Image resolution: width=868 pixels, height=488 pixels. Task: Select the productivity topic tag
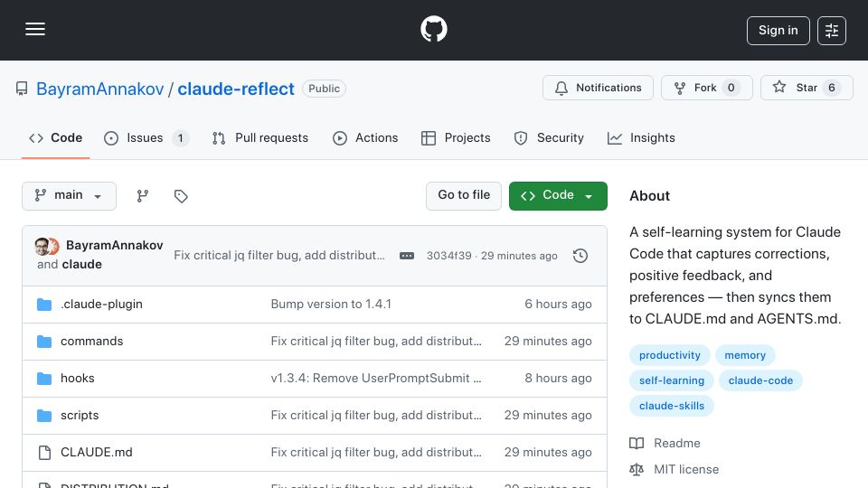pyautogui.click(x=670, y=355)
